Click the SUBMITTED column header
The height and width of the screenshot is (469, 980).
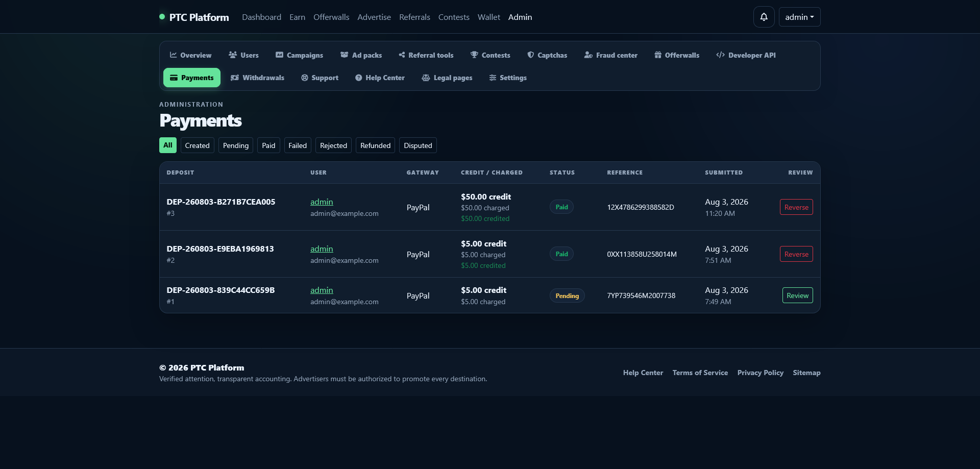pos(724,172)
